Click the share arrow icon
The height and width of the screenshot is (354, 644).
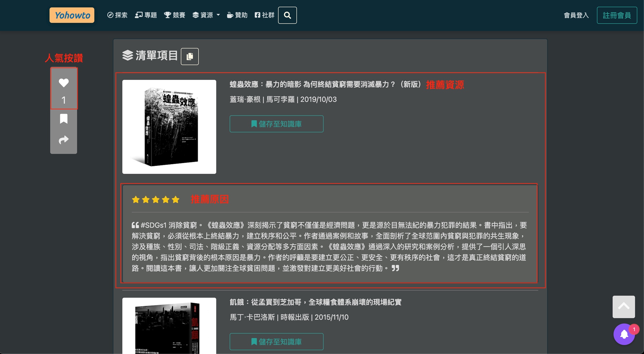pyautogui.click(x=64, y=140)
